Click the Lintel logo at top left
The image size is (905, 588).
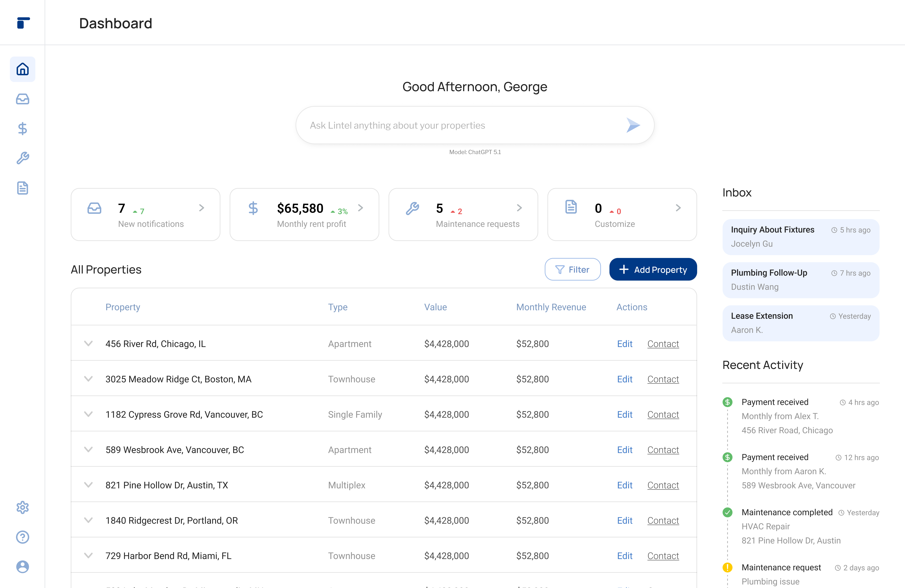[22, 23]
